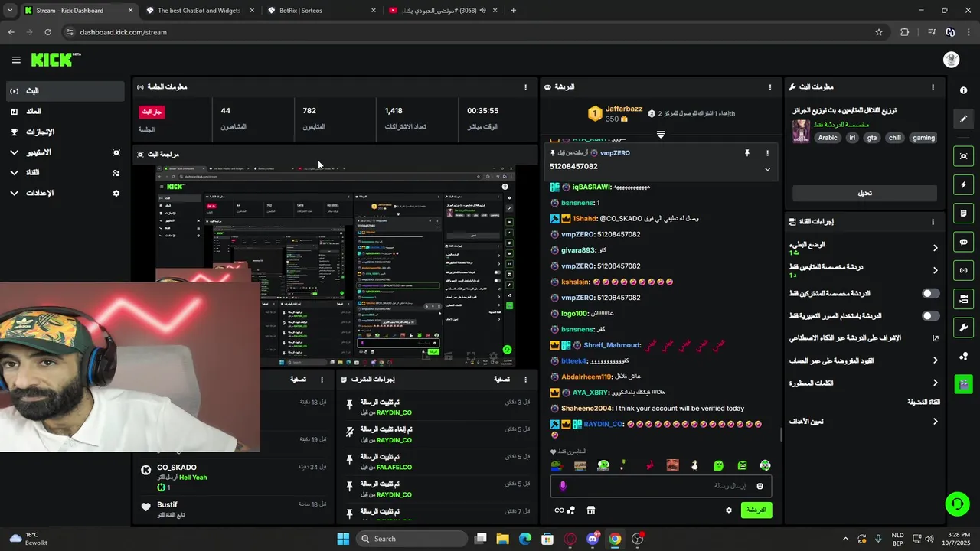The image size is (980, 551).
Task: Open File Explorer from the taskbar
Action: tap(502, 539)
